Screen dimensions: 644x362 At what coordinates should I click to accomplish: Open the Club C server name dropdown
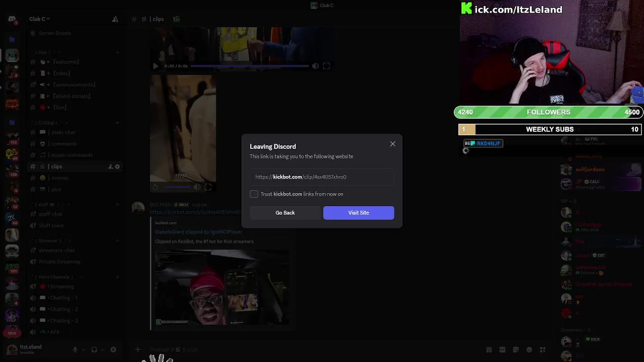pyautogui.click(x=40, y=19)
